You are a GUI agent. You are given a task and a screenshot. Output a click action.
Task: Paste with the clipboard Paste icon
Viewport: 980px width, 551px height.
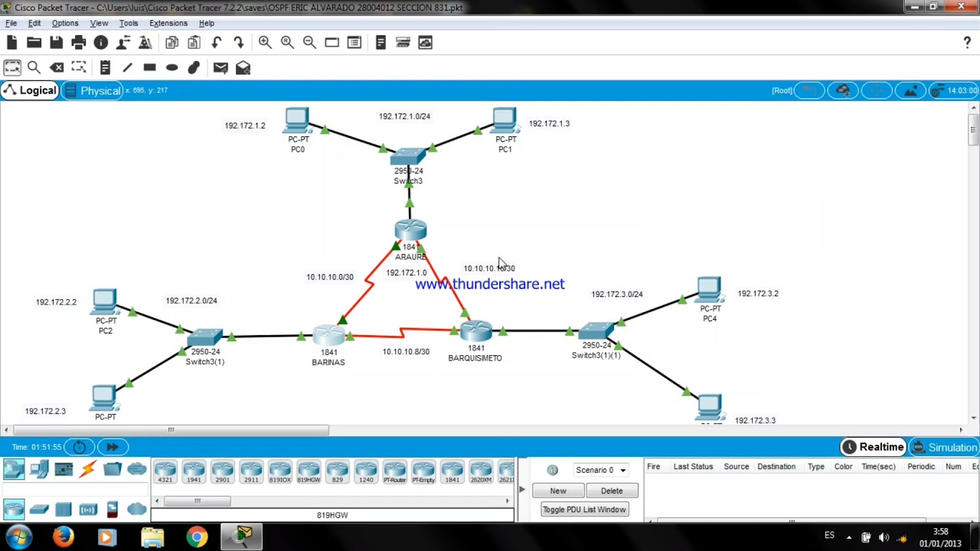click(194, 42)
